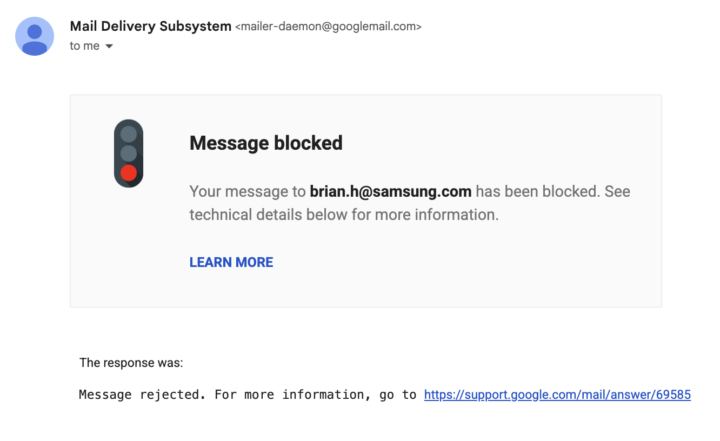Viewport: 720px width, 441px height.
Task: Click sender name Mail Delivery Subsystem
Action: [x=150, y=25]
